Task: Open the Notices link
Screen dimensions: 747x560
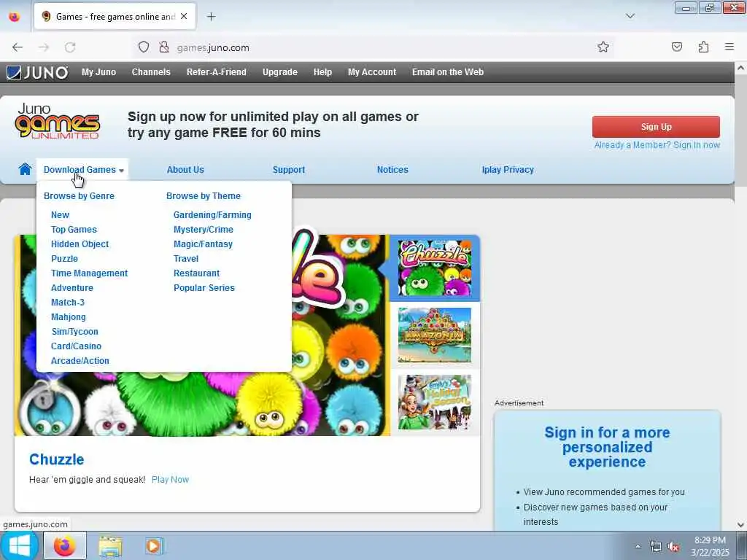Action: coord(392,169)
